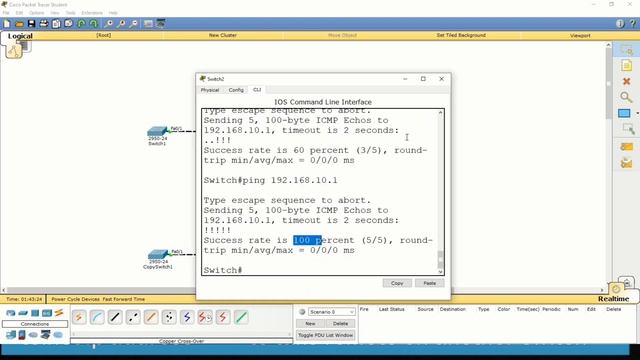The width and height of the screenshot is (640, 360).
Task: Click the Copy button in CLI window
Action: pos(397,283)
